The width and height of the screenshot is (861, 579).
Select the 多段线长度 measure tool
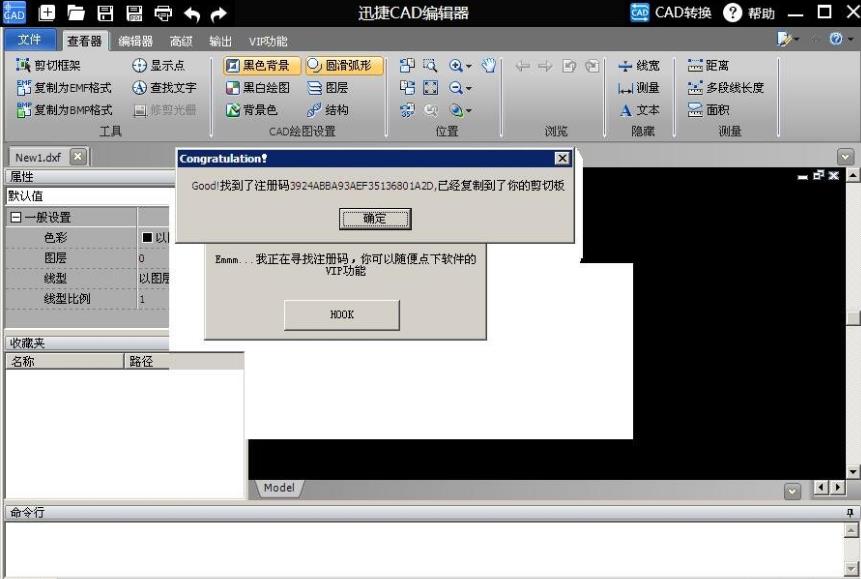pyautogui.click(x=725, y=87)
